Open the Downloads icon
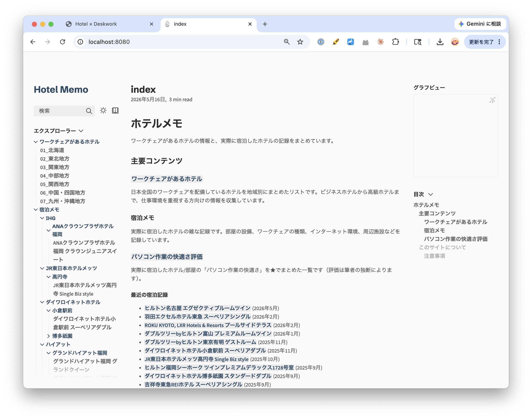Viewport: 532px width, 419px height. coord(440,42)
